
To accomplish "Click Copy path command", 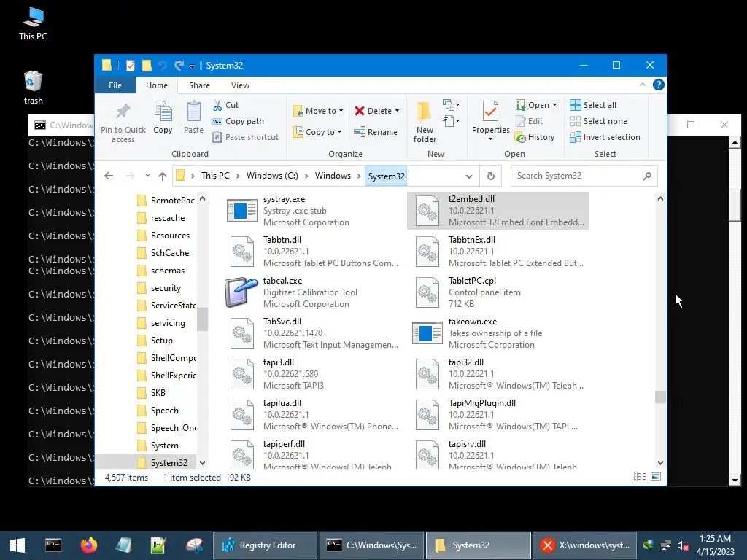I will click(x=238, y=121).
